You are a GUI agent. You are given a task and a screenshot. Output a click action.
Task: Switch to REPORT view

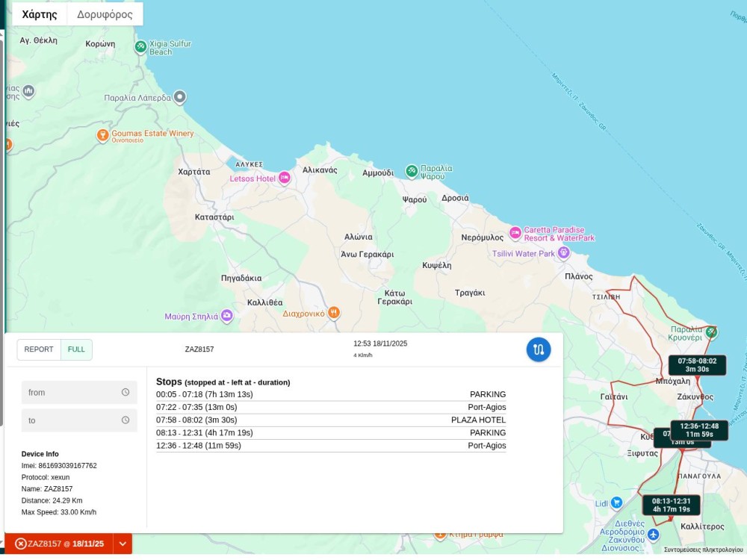pyautogui.click(x=39, y=349)
